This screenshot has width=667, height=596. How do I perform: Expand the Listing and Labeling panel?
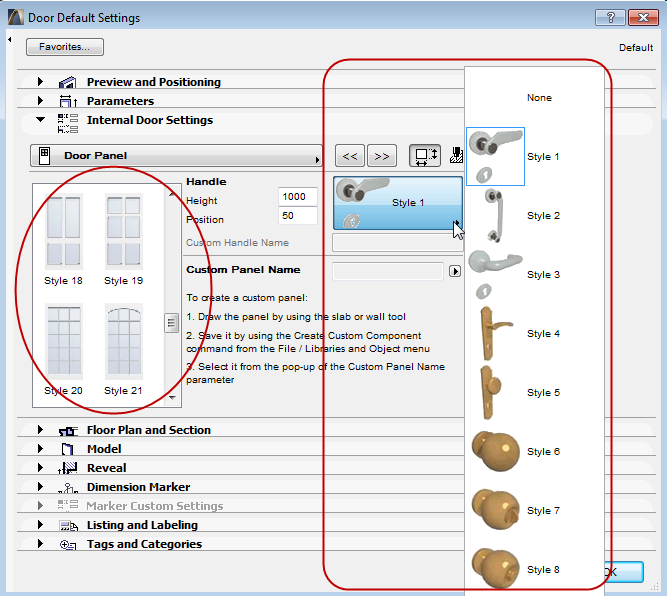(40, 525)
